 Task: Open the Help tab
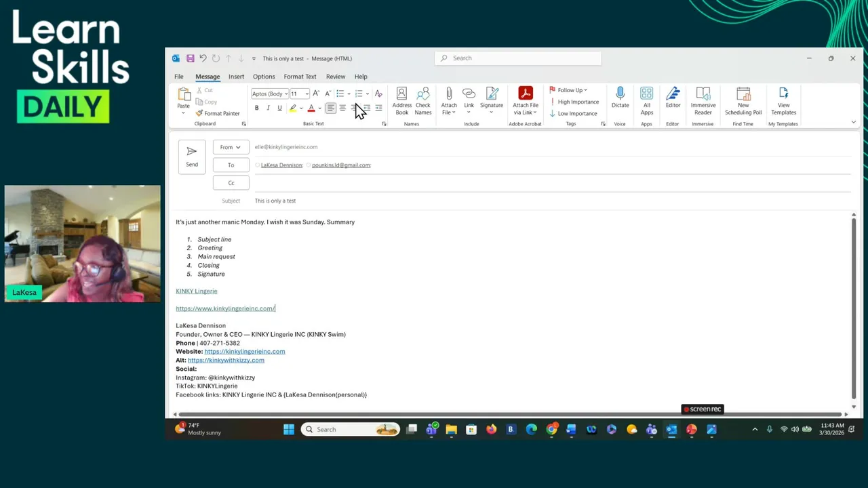pos(361,77)
